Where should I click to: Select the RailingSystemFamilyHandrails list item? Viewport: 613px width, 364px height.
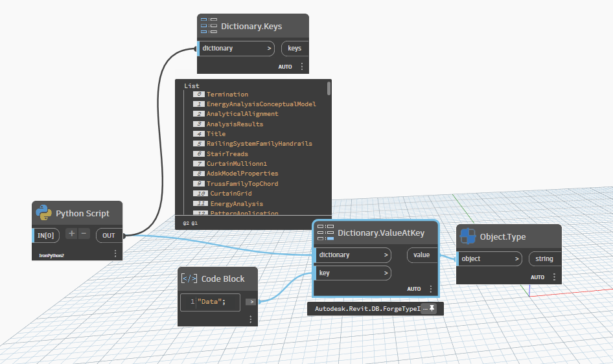point(259,143)
